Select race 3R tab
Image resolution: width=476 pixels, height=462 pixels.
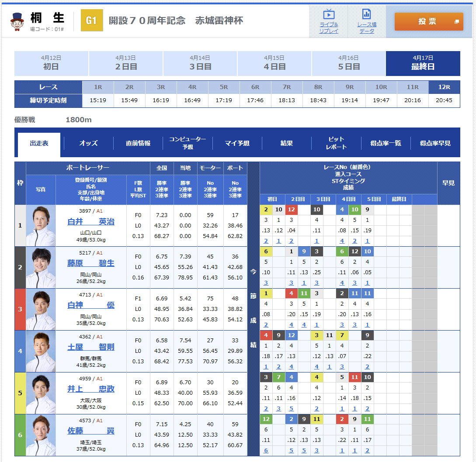161,87
